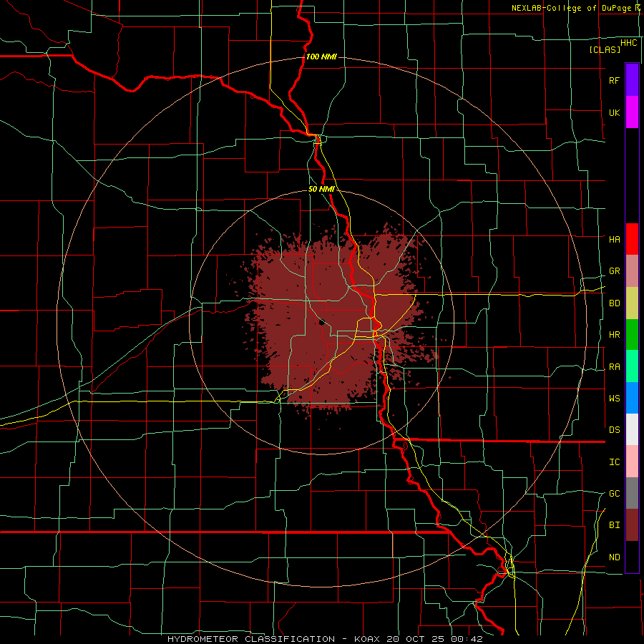Click the 20 OCT 25 date
Image resolution: width=644 pixels, height=644 pixels.
click(x=416, y=639)
